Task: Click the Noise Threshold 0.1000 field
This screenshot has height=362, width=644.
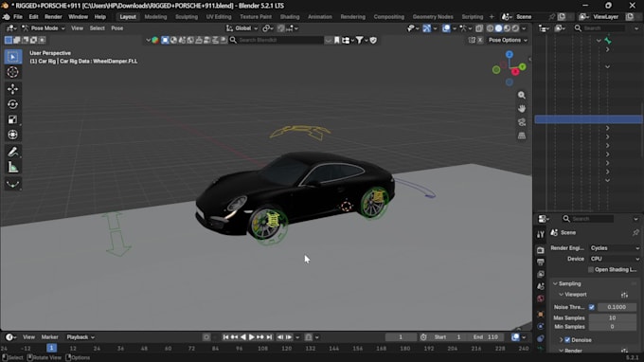Action: pyautogui.click(x=617, y=307)
